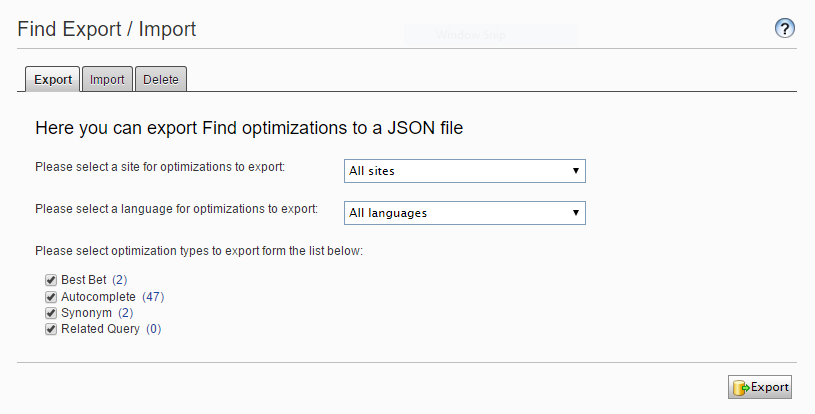Click the Related Query label text
The height and width of the screenshot is (414, 815).
pos(101,329)
